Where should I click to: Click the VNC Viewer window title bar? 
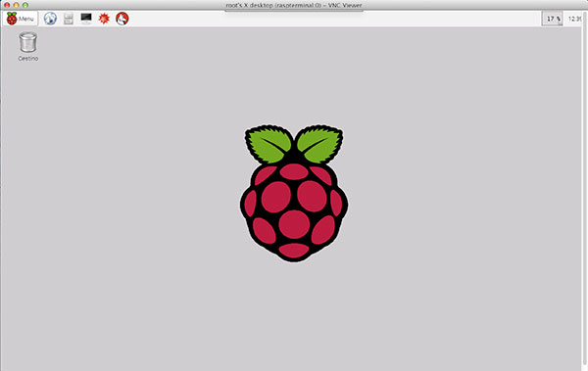click(x=294, y=5)
